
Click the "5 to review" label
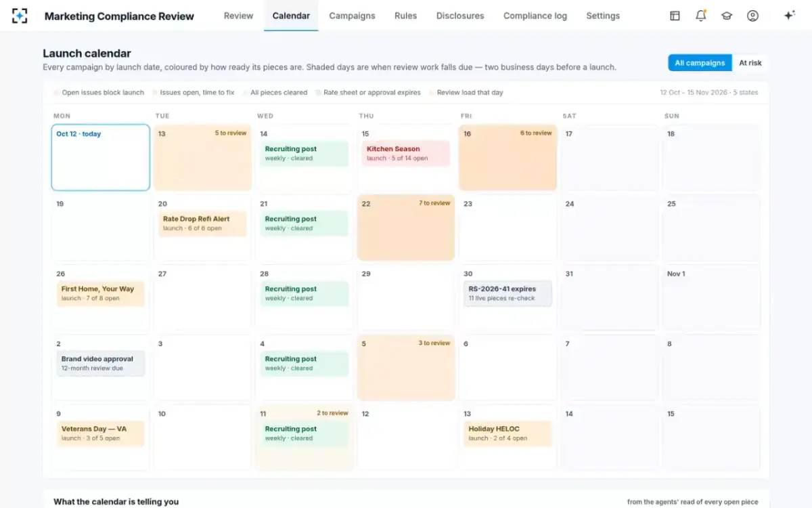coord(231,133)
